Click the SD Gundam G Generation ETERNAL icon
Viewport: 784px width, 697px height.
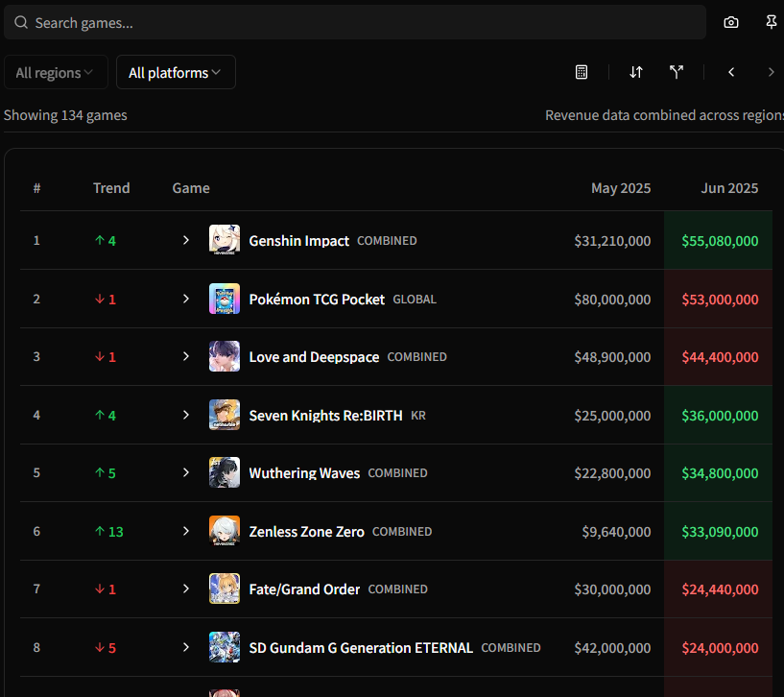tap(224, 647)
